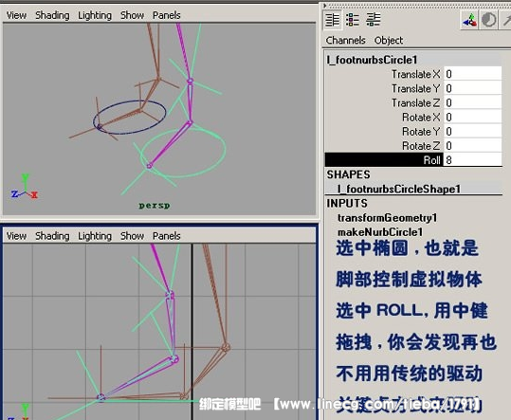This screenshot has height=420, width=511.
Task: Open Panels menu of persp viewport
Action: coord(166,15)
